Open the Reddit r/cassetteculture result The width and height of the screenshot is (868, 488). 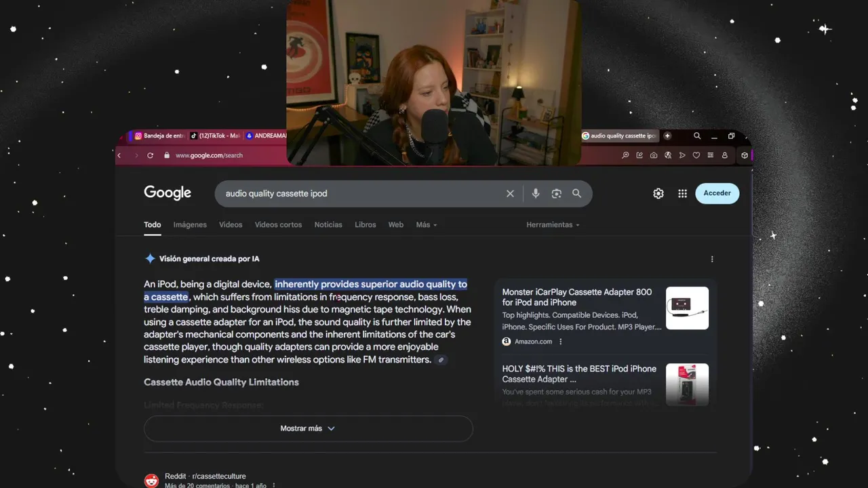(205, 476)
